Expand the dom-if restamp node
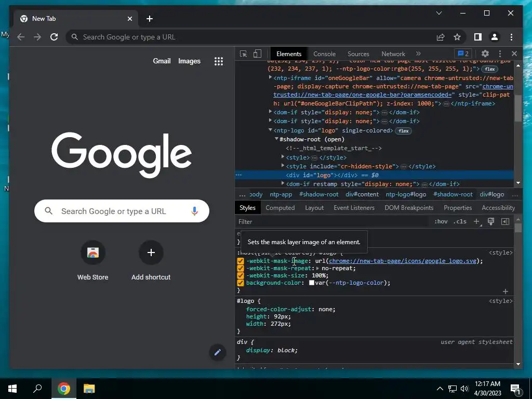The image size is (532, 399). 283,183
